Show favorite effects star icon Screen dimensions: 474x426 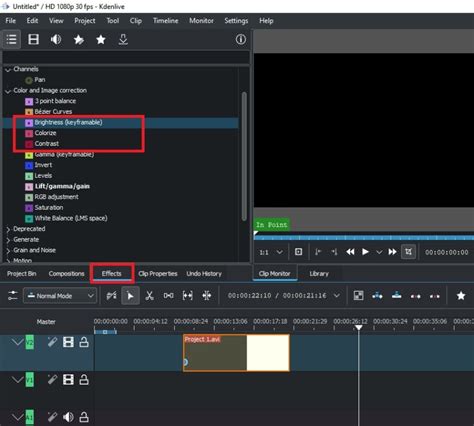(101, 40)
